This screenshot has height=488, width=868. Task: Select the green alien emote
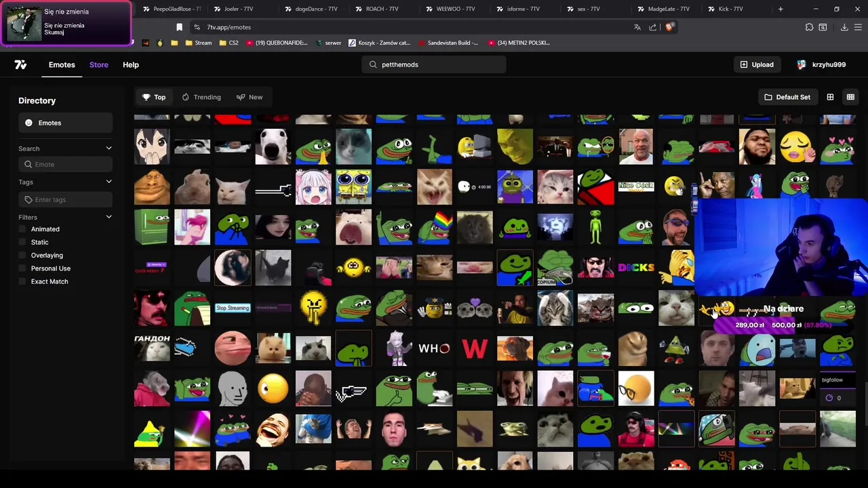(595, 227)
